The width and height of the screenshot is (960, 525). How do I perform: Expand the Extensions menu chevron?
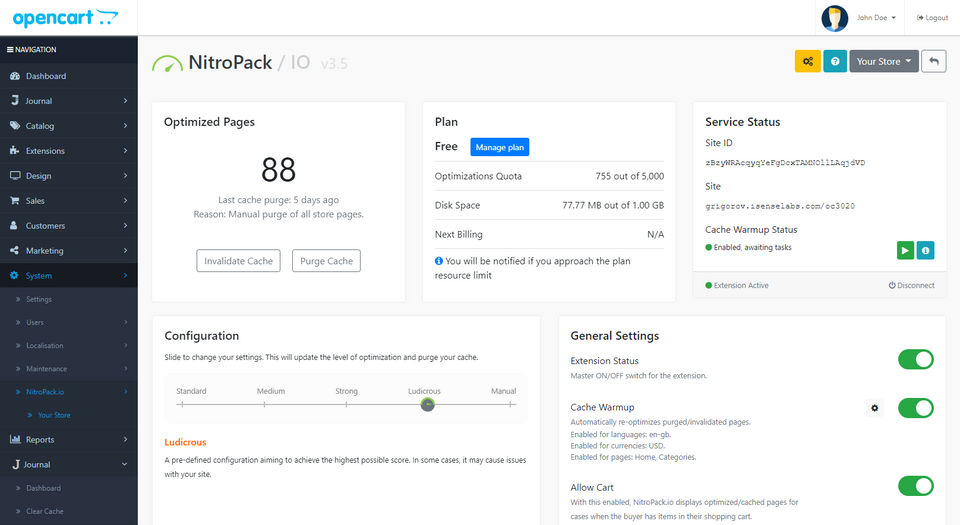125,151
